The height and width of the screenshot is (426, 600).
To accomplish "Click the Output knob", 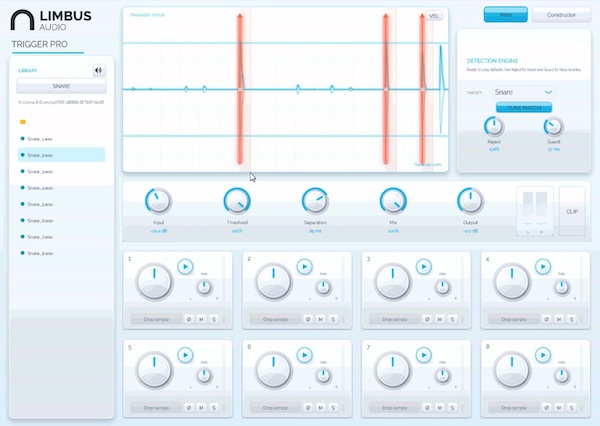I will 471,201.
